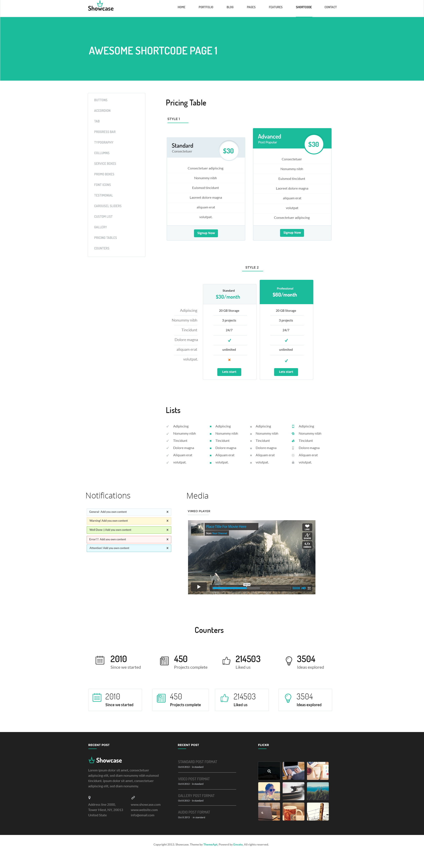
Task: Click Signup Now under Advanced plan
Action: 292,233
